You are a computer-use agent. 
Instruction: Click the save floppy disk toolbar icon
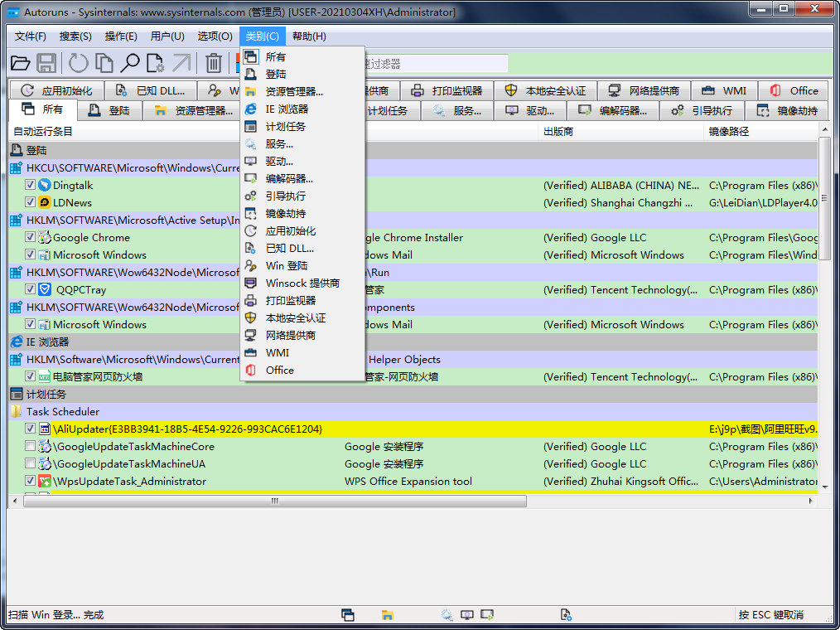pos(46,63)
